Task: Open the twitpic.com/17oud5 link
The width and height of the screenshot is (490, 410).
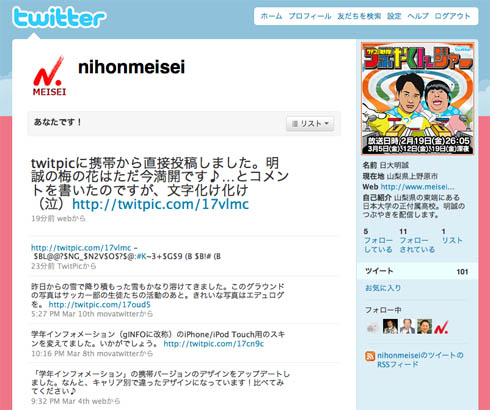Action: pos(99,304)
